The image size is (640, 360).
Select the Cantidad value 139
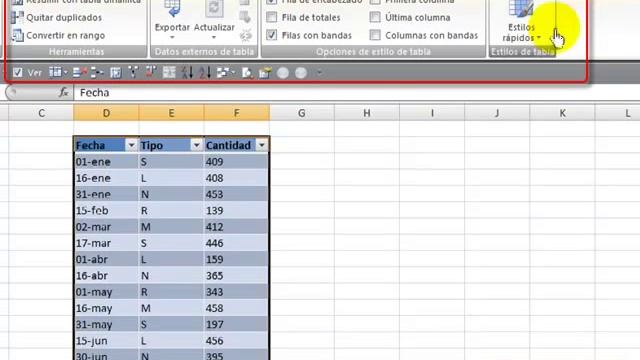pos(236,211)
